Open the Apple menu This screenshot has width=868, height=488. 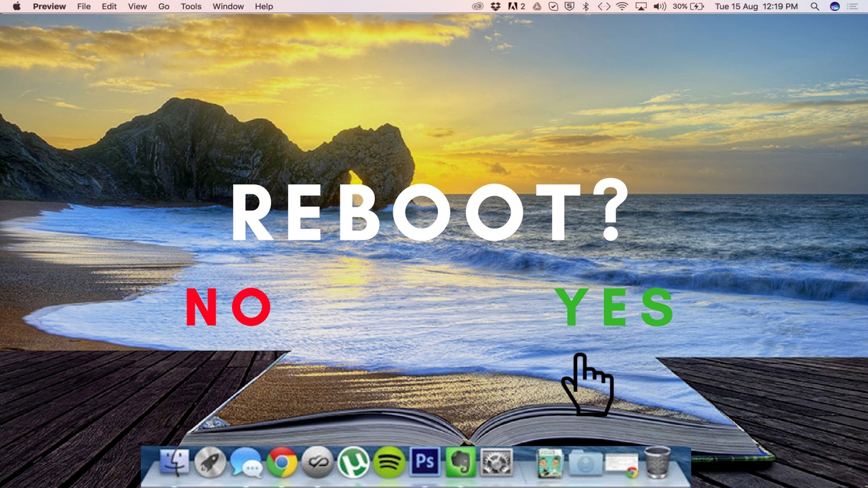click(x=17, y=6)
